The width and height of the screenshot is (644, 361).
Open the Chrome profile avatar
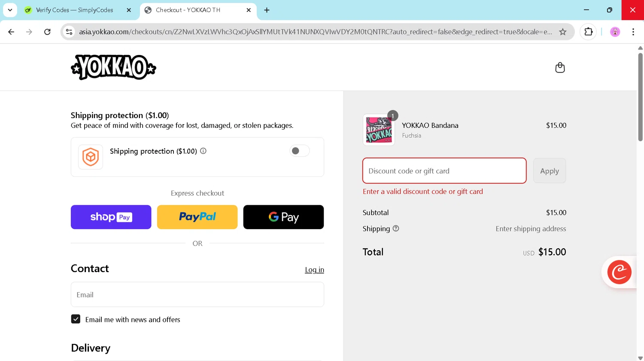(615, 32)
